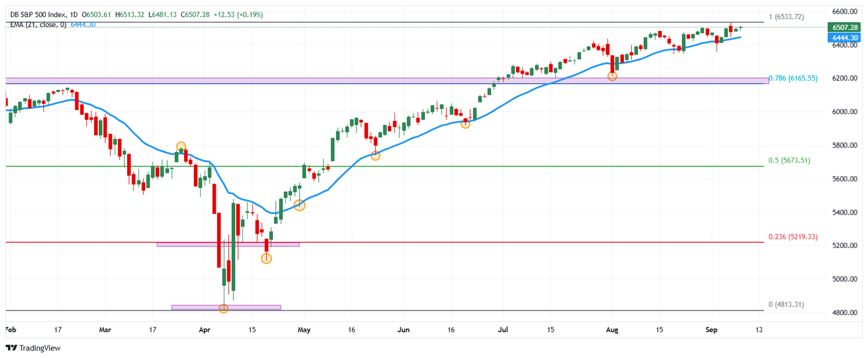Click the +12.53 (+0.19%) change text
Screen dimensions: 868x358
239,14
